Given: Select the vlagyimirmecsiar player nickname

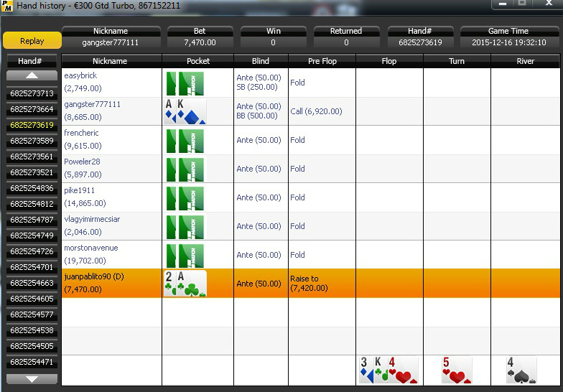Looking at the screenshot, I should tap(92, 219).
